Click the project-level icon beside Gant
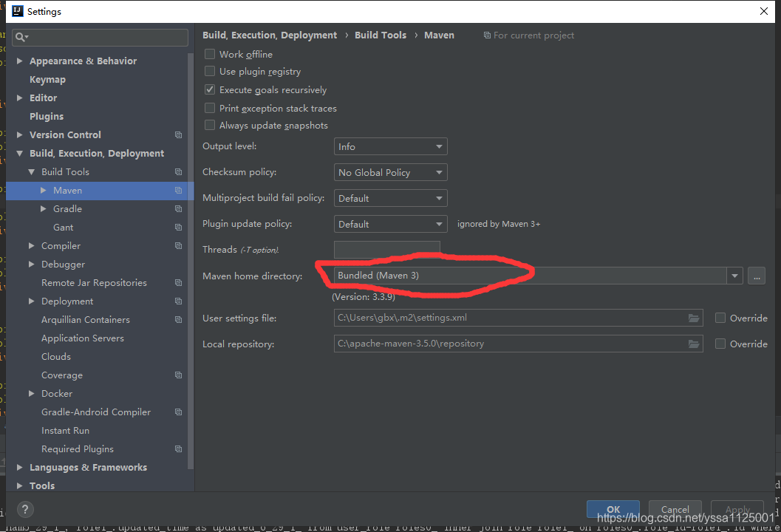 pos(178,227)
